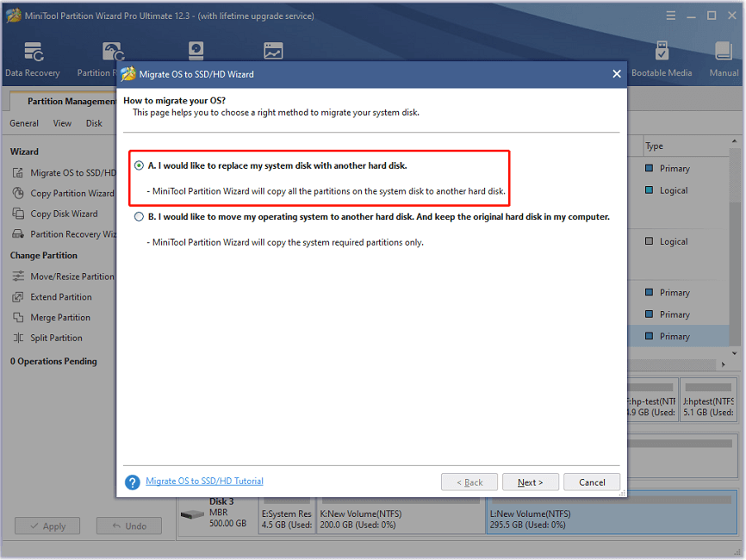
Task: Open the Disk Benchmark toolbar icon
Action: click(x=196, y=51)
